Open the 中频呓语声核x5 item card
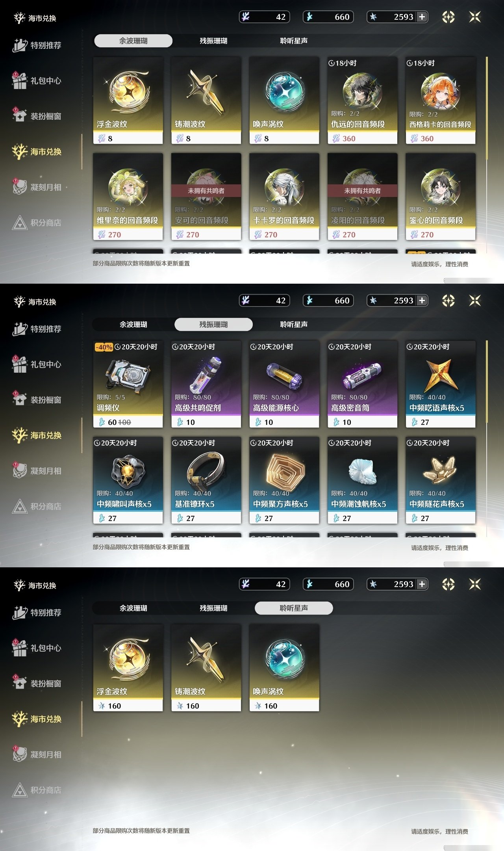This screenshot has width=504, height=851. 441,384
